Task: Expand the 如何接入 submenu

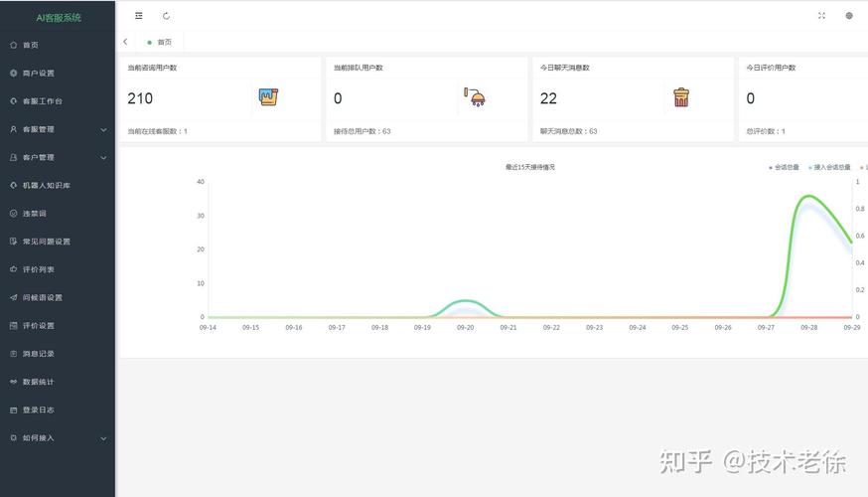Action: coord(58,438)
